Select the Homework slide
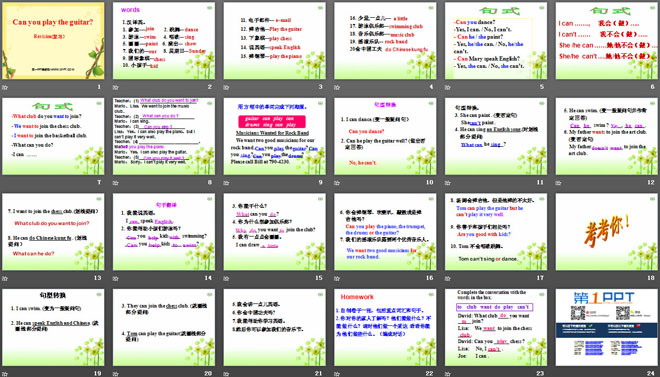This screenshot has height=377, width=660. tap(385, 327)
